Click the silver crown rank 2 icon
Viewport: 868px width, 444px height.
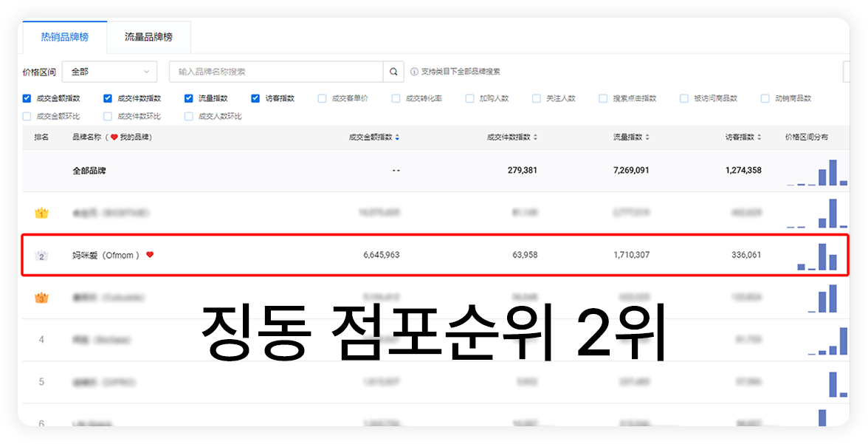pyautogui.click(x=41, y=256)
